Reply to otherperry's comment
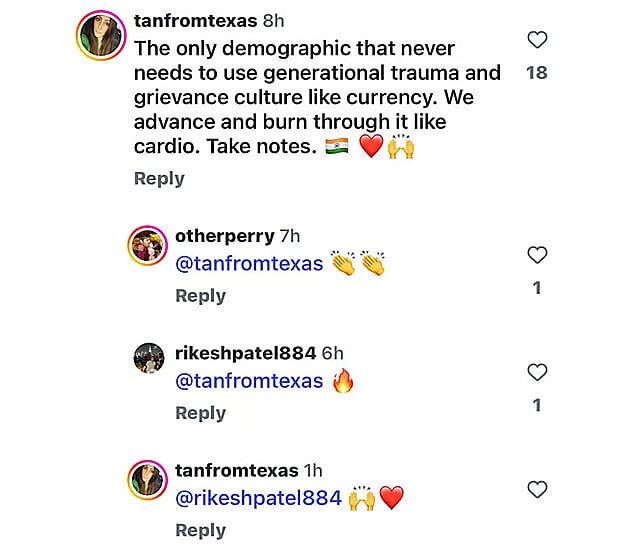 (200, 295)
